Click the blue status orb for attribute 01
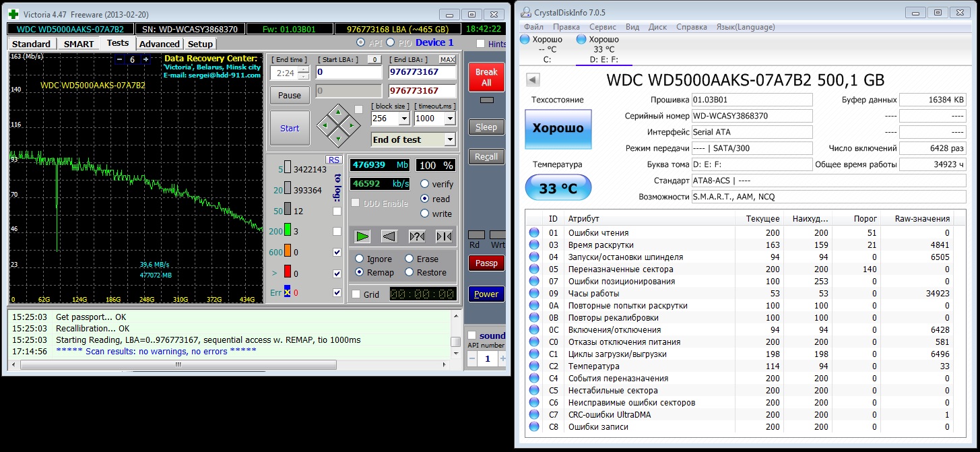 coord(534,233)
